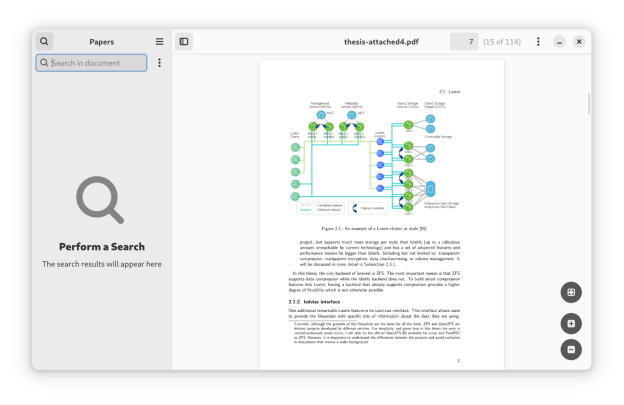Image resolution: width=624 pixels, height=405 pixels.
Task: Zoom out using the minus button
Action: (x=571, y=349)
